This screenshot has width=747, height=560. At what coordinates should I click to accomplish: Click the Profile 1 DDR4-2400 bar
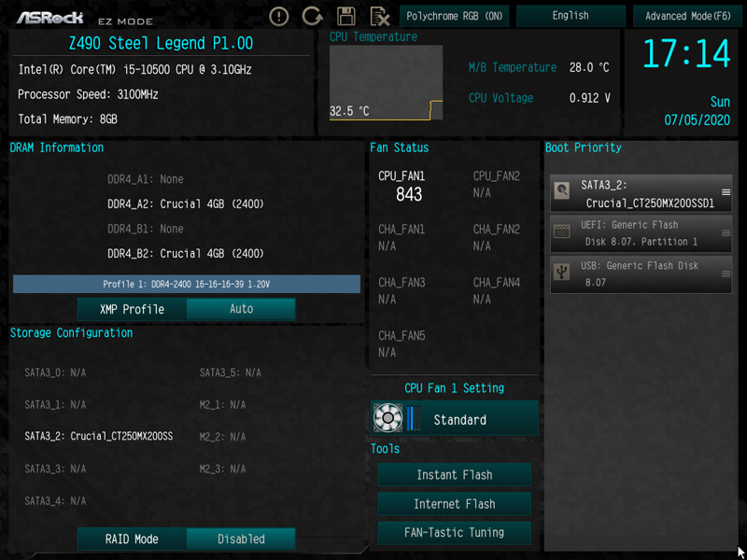[x=186, y=284]
